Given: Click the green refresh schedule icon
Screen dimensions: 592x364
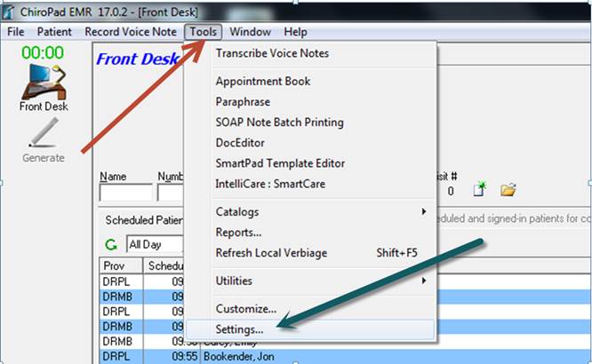Looking at the screenshot, I should (x=111, y=245).
